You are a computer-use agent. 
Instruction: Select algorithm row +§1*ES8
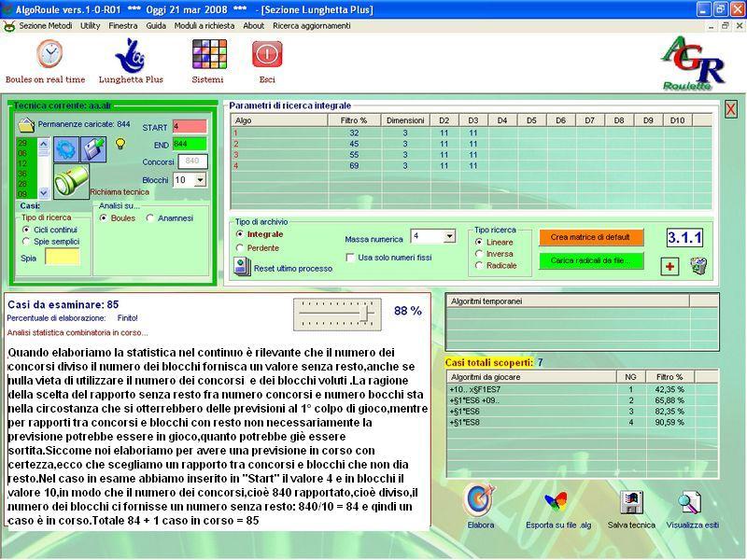(582, 423)
